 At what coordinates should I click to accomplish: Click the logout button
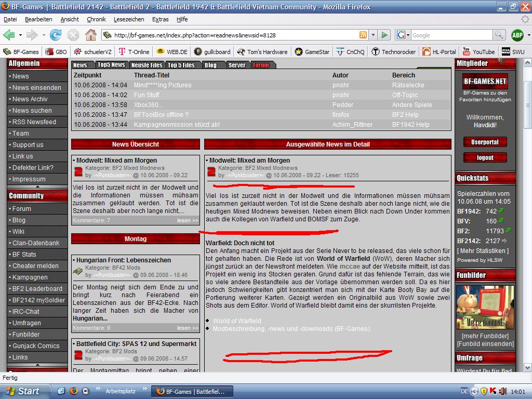(x=485, y=157)
